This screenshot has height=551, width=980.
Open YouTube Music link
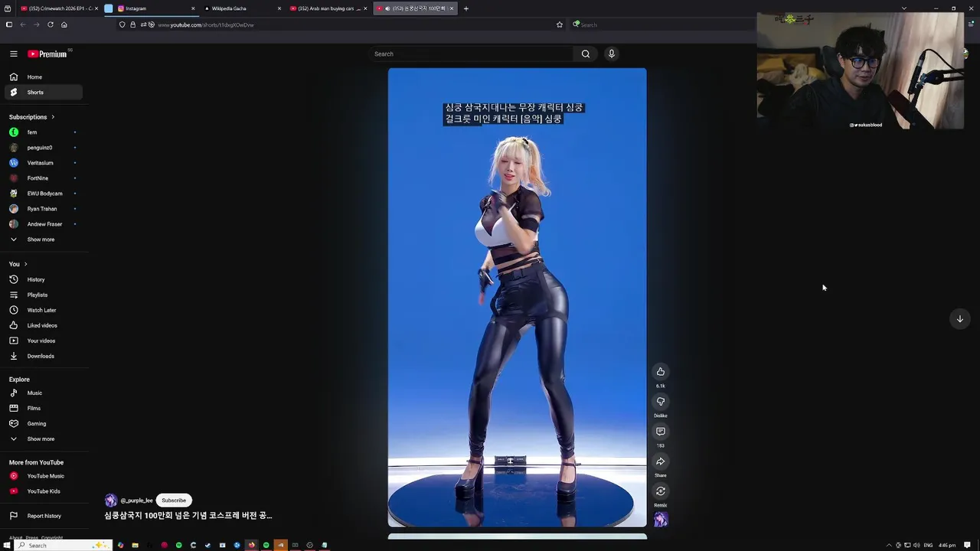click(42, 476)
